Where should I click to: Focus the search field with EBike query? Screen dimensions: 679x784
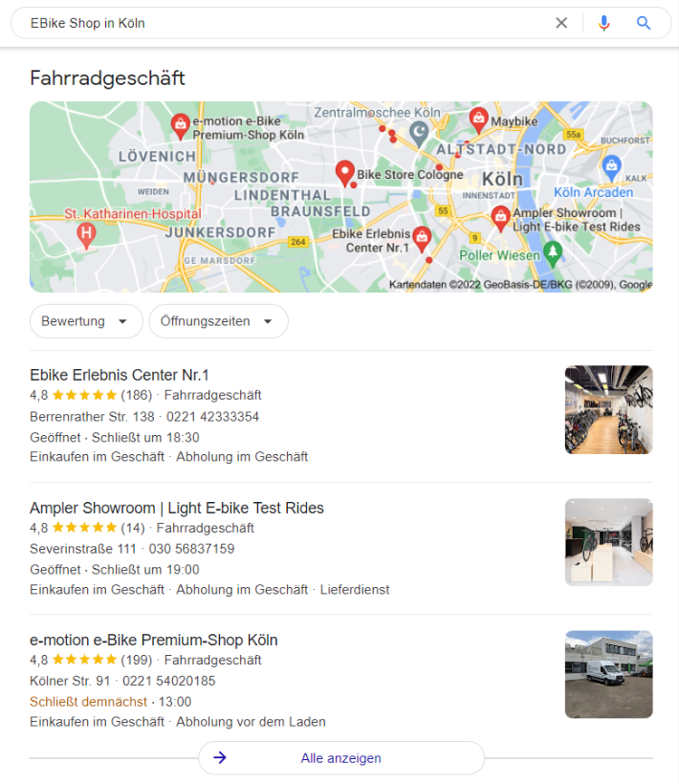pos(285,23)
